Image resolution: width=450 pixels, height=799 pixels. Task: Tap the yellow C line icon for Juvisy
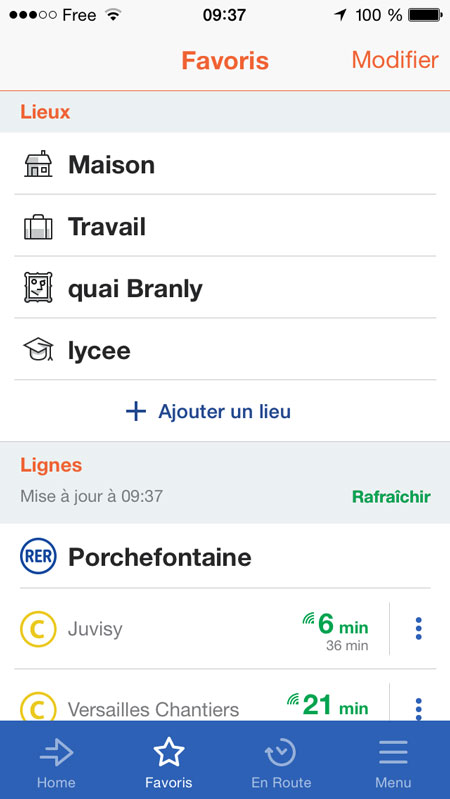pos(38,629)
